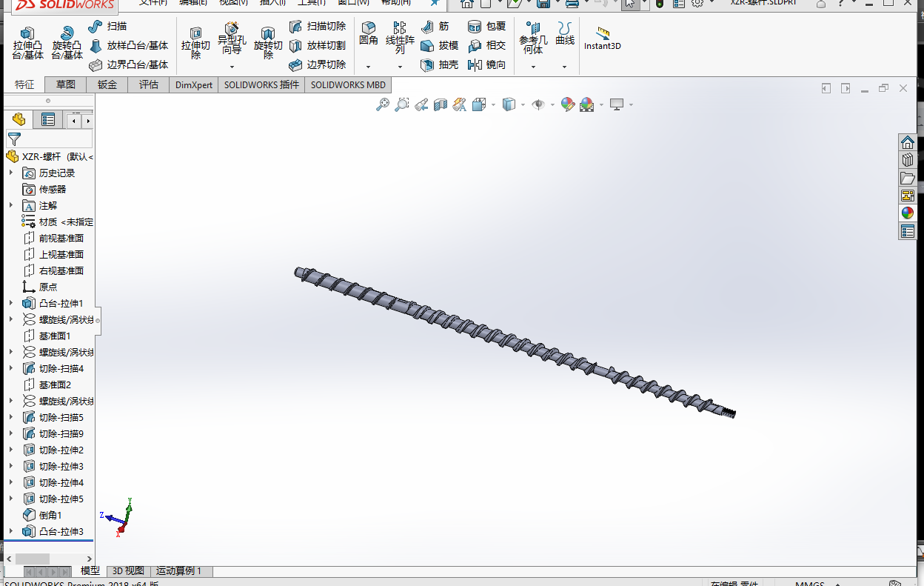Expand the 凸台-拉伸1 feature node
The height and width of the screenshot is (586, 924).
[11, 303]
